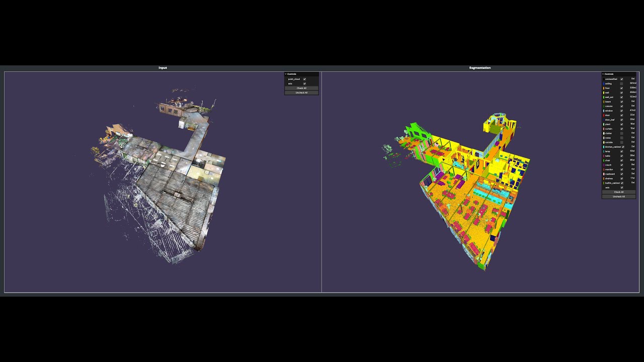
Task: Click the blue ceiling color swatch
Action: coord(604,83)
